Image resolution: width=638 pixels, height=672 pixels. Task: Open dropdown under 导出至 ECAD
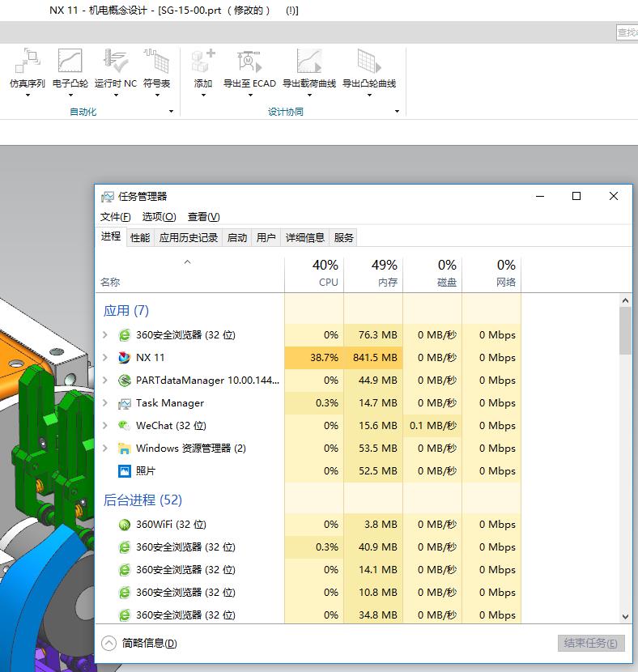click(251, 96)
